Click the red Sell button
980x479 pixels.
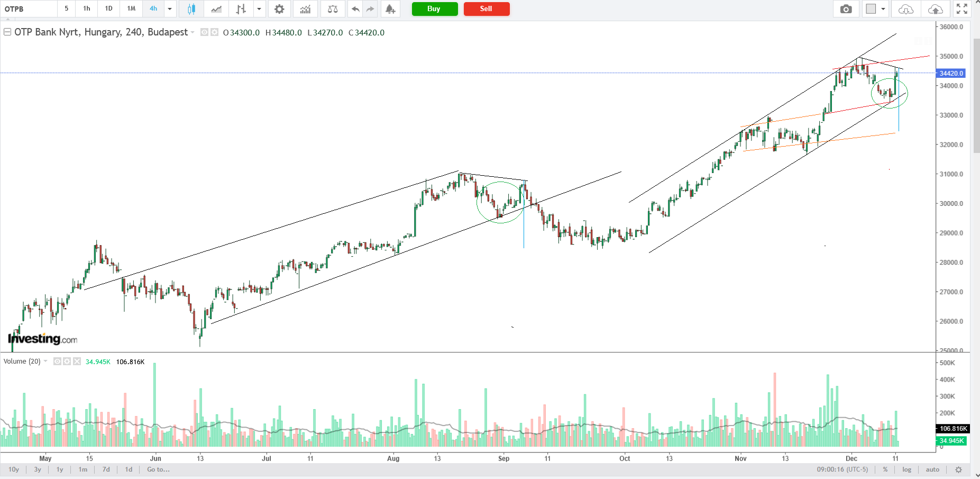pos(486,9)
